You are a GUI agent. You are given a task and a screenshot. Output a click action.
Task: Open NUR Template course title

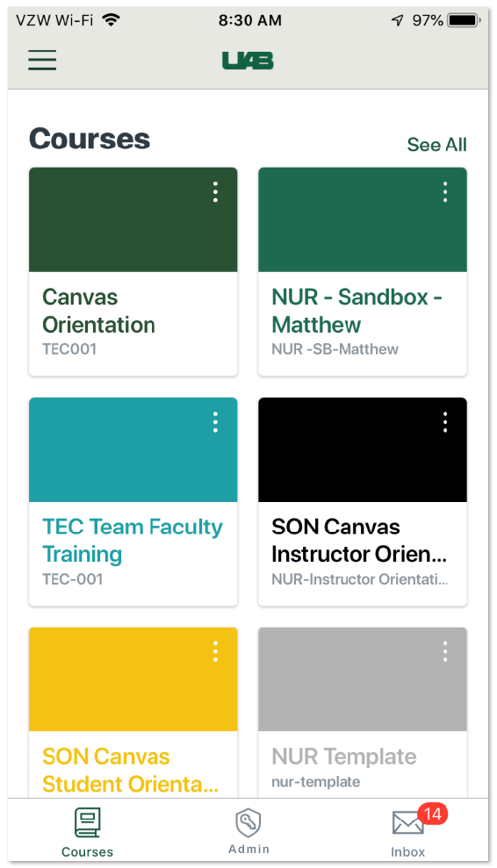pyautogui.click(x=344, y=757)
